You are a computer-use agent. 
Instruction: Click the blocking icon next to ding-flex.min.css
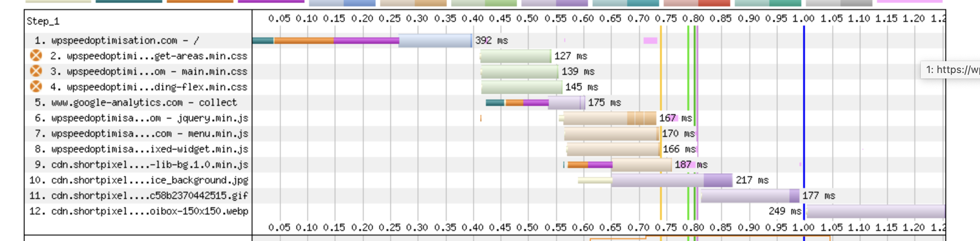[x=36, y=87]
